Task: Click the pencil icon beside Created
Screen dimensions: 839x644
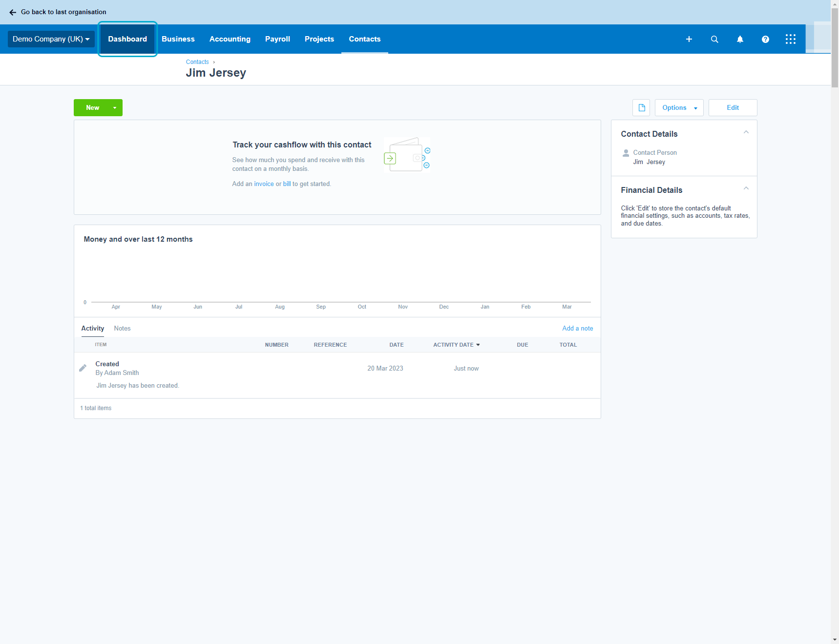Action: pos(83,368)
